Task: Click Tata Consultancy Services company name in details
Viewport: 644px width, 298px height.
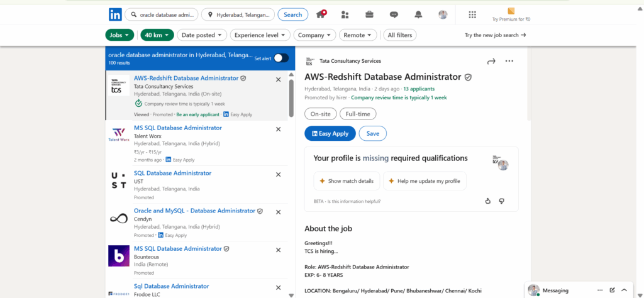Action: (350, 61)
